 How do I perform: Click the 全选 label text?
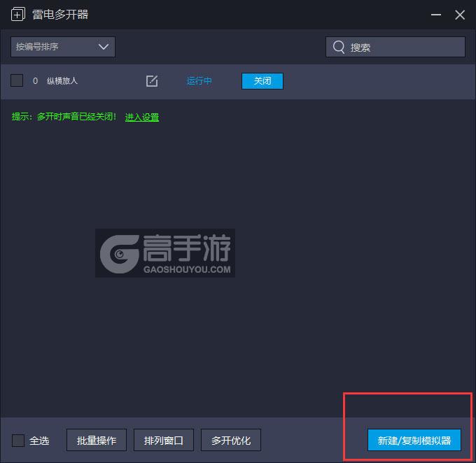39,440
